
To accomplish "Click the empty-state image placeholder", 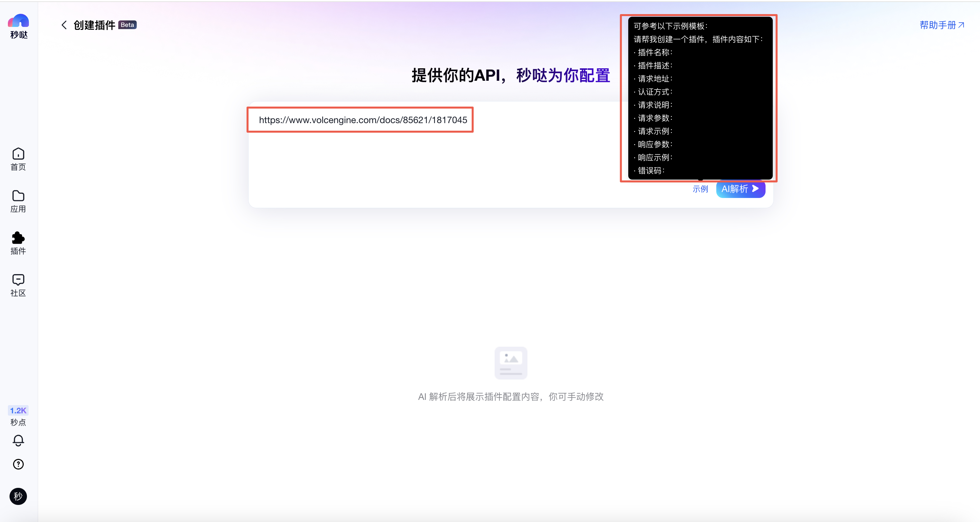I will click(x=511, y=363).
